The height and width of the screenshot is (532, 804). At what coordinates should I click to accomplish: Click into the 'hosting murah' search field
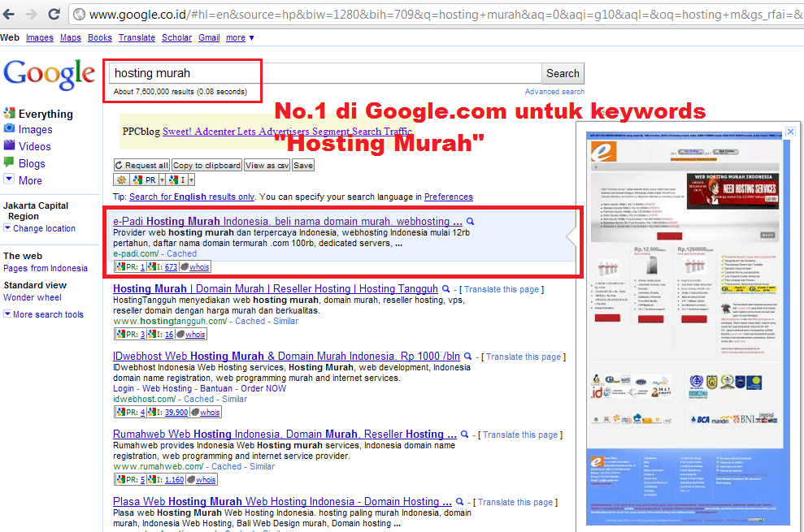click(325, 73)
